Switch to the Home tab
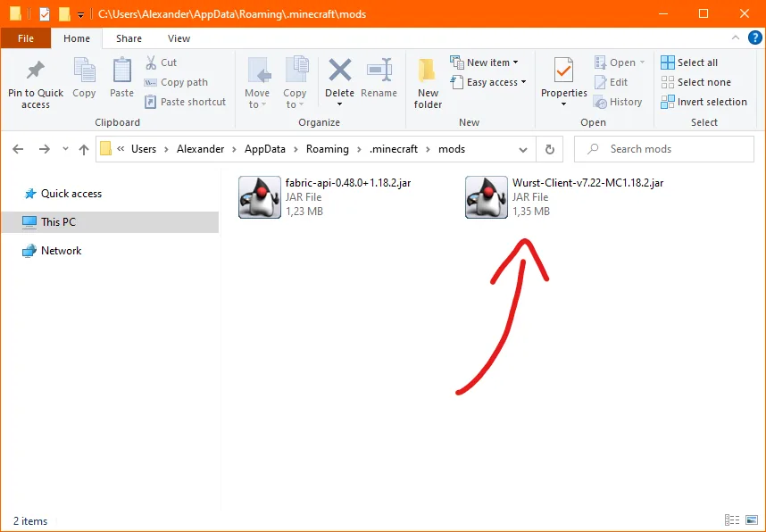 [77, 38]
